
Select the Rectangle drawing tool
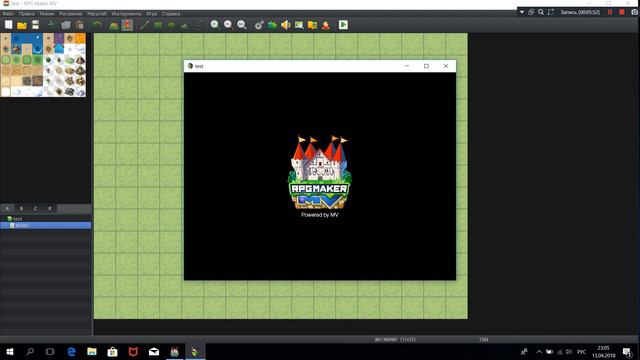coord(158,25)
